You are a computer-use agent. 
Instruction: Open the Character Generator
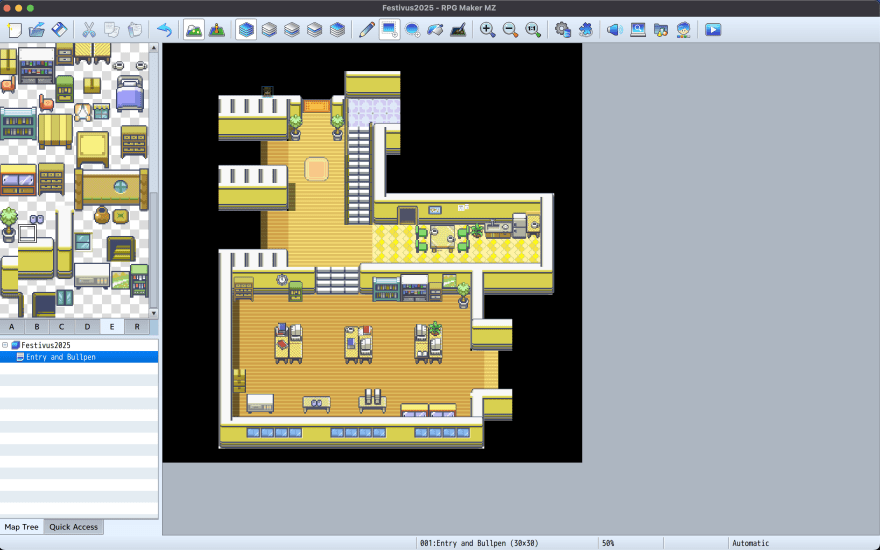click(x=683, y=30)
